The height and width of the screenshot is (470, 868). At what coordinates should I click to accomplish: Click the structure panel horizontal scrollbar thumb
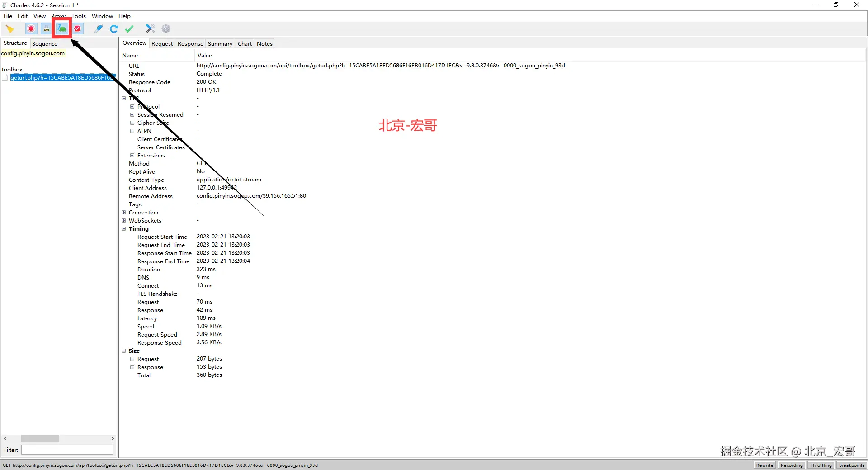click(40, 439)
